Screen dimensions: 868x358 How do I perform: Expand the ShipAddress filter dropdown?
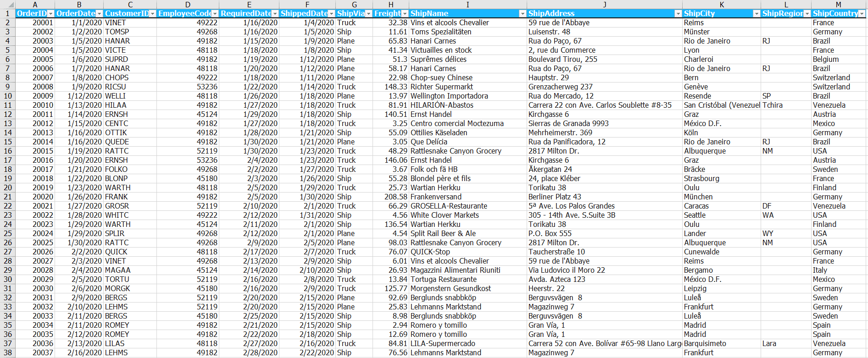click(x=678, y=14)
